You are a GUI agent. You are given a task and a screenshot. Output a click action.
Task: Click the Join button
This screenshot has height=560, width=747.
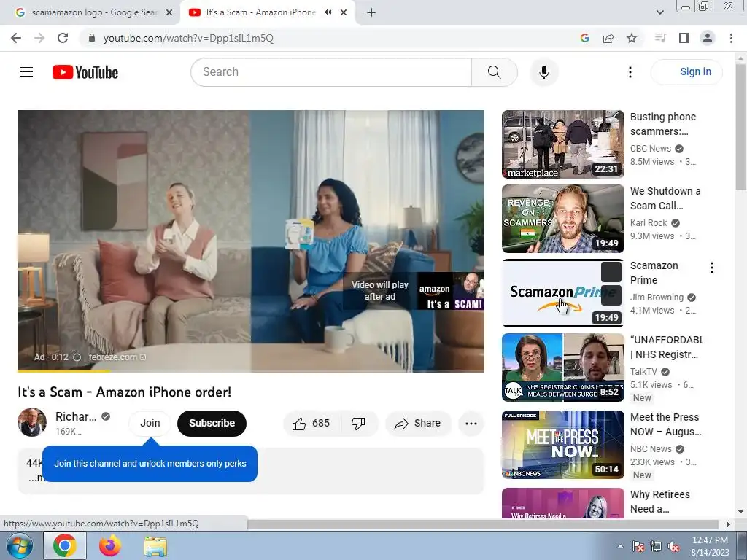point(150,423)
